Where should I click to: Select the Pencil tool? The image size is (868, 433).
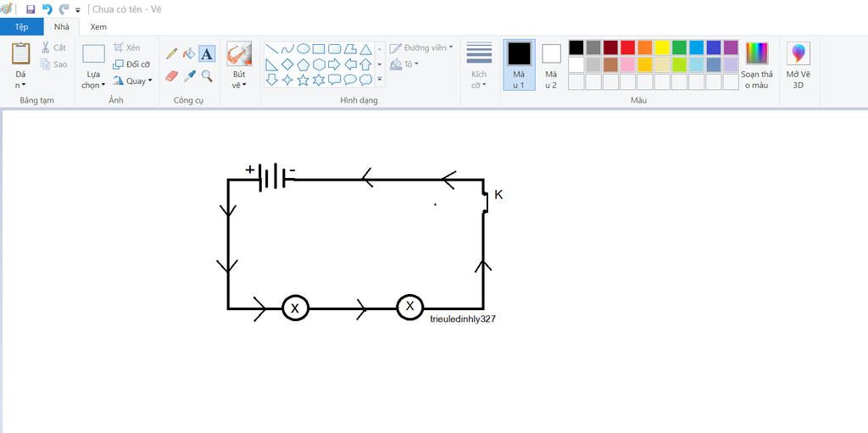tap(171, 53)
